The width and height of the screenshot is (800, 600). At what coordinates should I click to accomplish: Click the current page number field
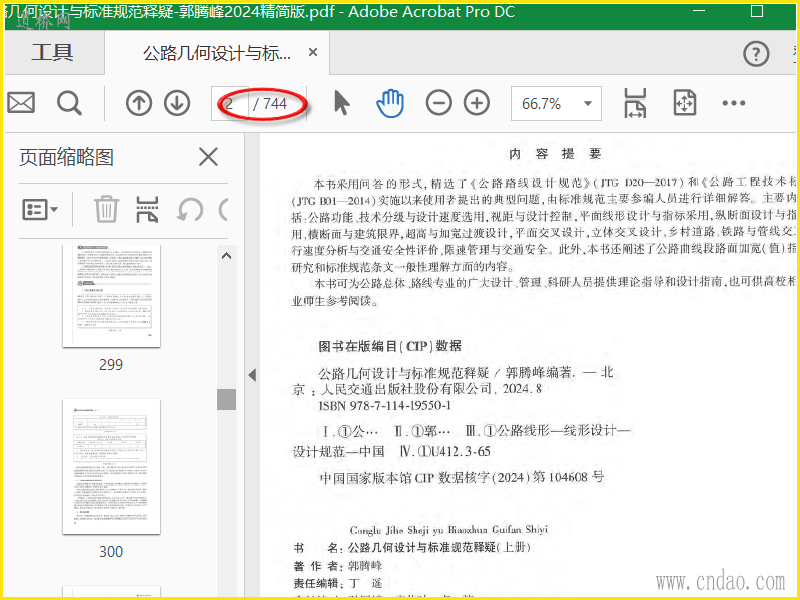pos(230,104)
